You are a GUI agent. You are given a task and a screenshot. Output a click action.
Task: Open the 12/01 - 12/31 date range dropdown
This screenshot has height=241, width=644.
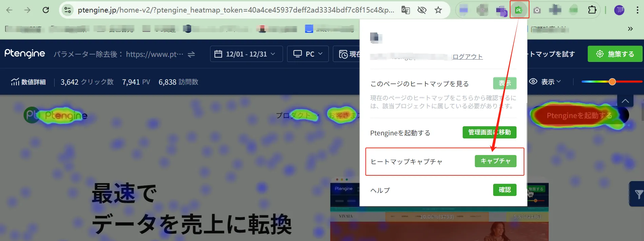tap(246, 54)
